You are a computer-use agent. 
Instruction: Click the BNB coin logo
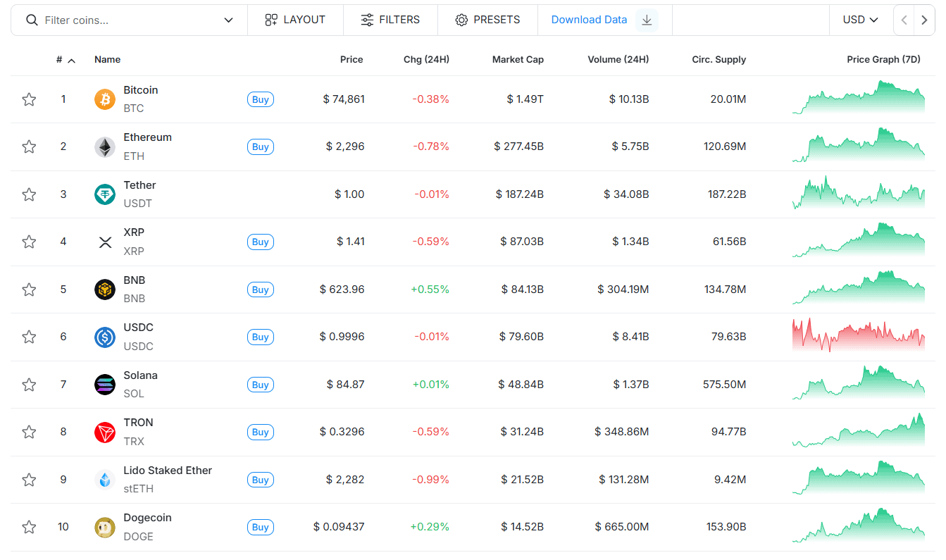[x=105, y=290]
